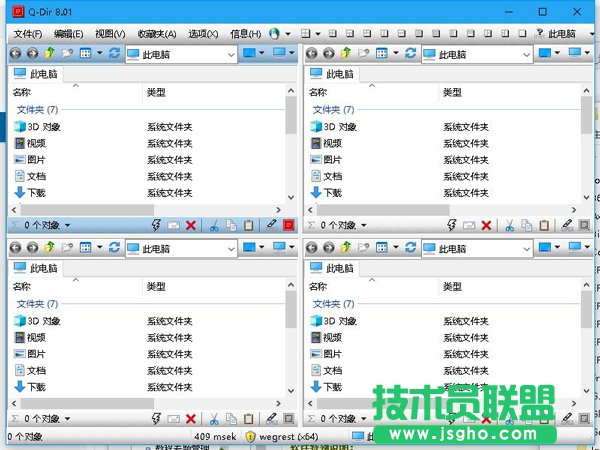Collapse the 文件夹 (7) group in top-left pane
The width and height of the screenshot is (600, 450).
[37, 109]
